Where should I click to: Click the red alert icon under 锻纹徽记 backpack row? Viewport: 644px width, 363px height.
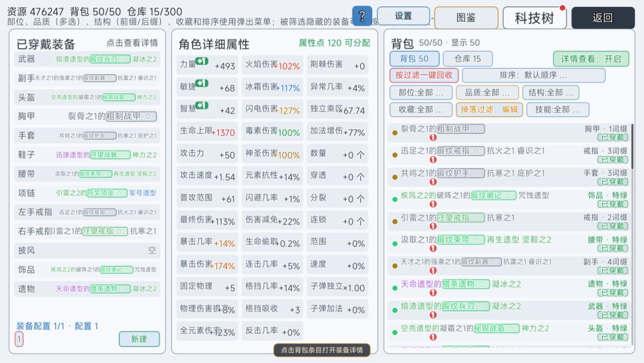click(x=433, y=204)
